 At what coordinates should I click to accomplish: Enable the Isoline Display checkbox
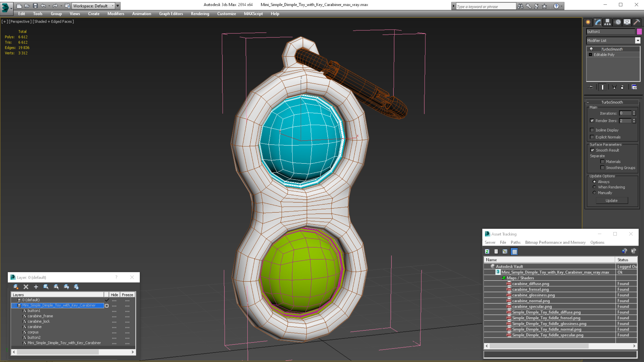tap(592, 130)
